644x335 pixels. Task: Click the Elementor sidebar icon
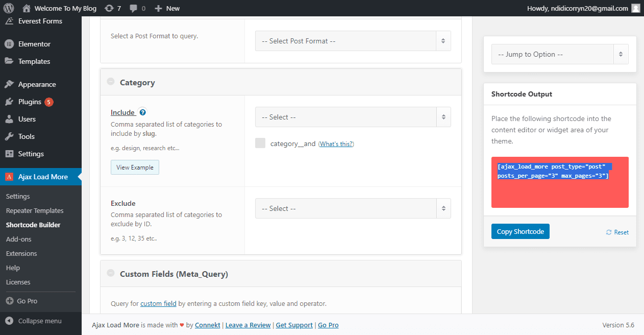[x=9, y=44]
